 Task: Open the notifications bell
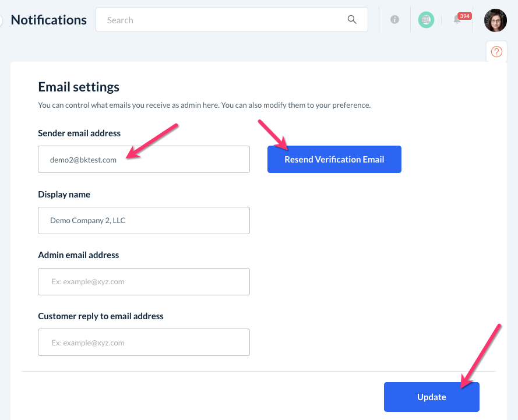click(x=457, y=20)
